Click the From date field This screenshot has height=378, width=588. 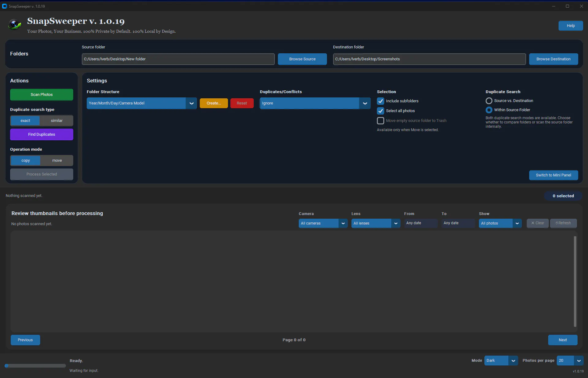(x=421, y=223)
